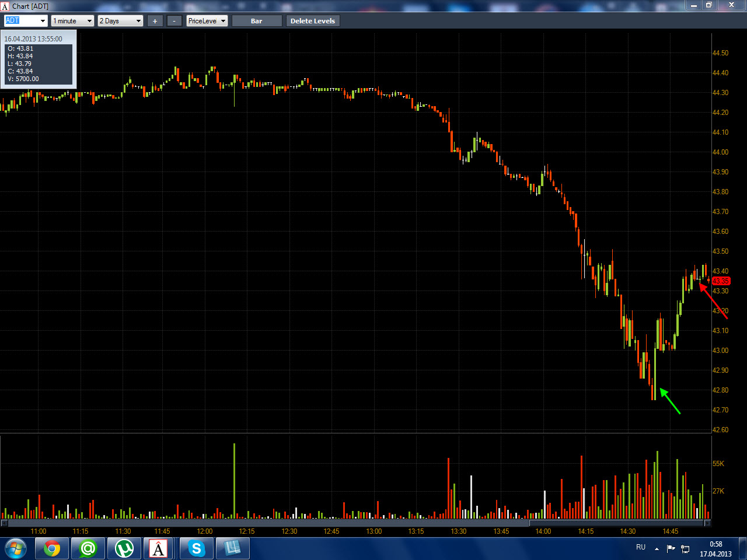The width and height of the screenshot is (747, 560).
Task: Click the 44.00 price axis label
Action: (720, 152)
